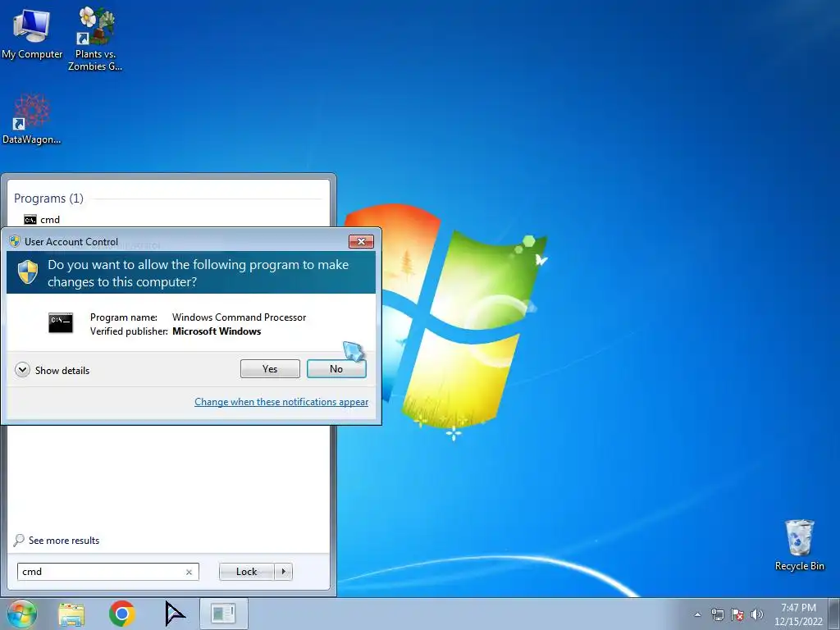Click the UAC shield icon in banner
The height and width of the screenshot is (630, 840).
28,272
